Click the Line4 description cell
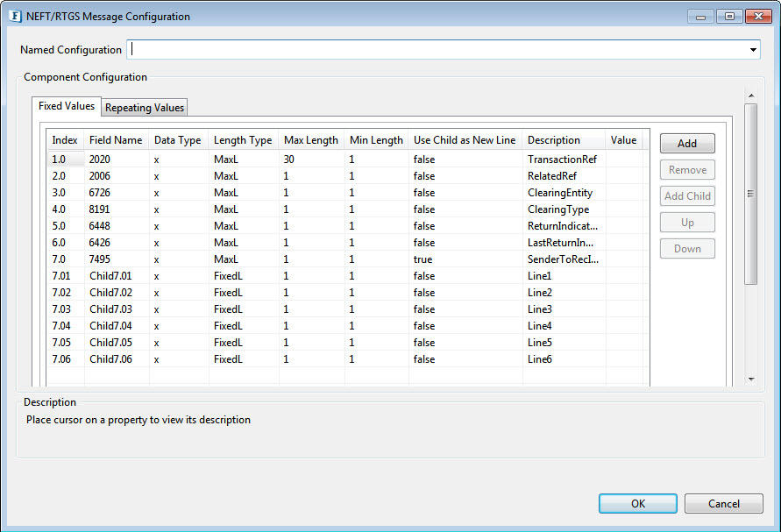The height and width of the screenshot is (532, 781). 539,326
